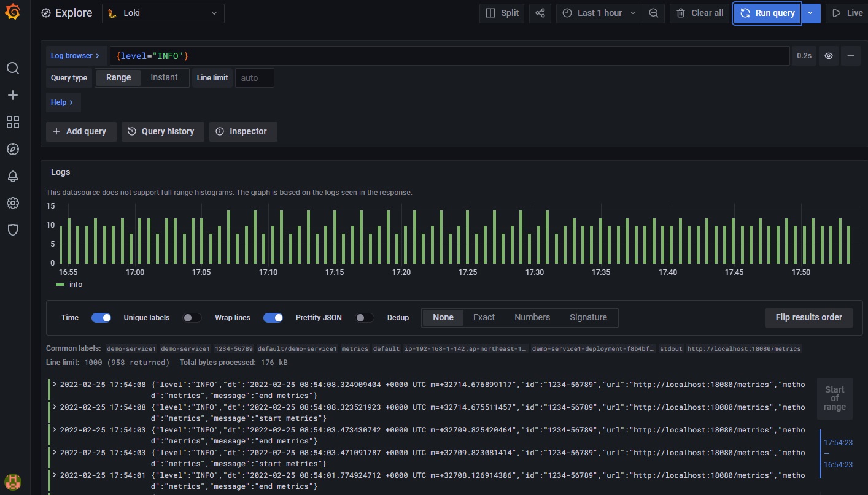This screenshot has height=495, width=868.
Task: Click the http://localhost:18080/metrics label chip
Action: [744, 348]
